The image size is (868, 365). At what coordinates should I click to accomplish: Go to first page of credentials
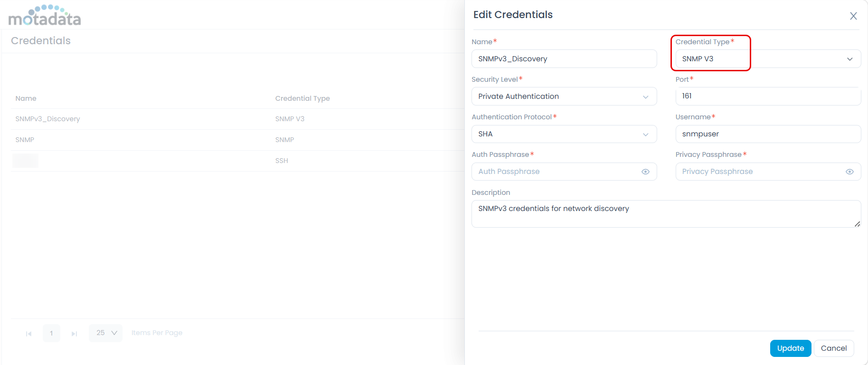coord(28,334)
